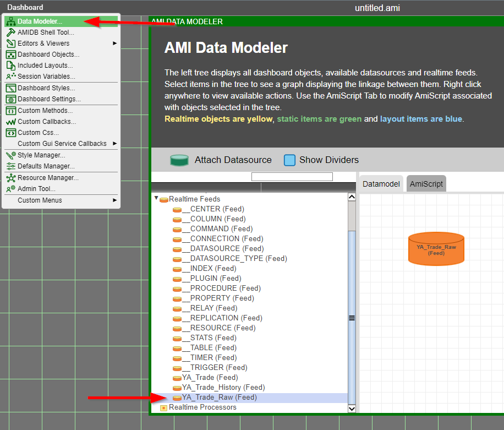Open Defaults Manager... menu entry
This screenshot has width=504, height=430.
point(61,166)
